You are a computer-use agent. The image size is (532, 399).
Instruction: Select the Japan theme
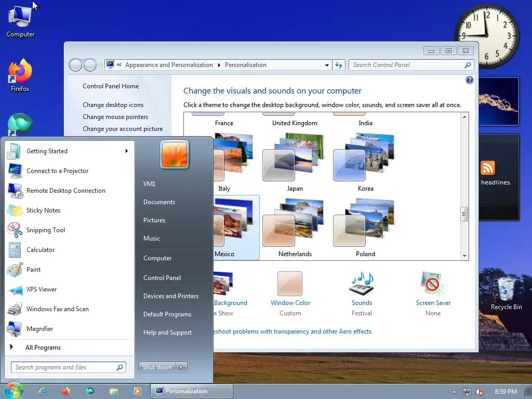295,163
